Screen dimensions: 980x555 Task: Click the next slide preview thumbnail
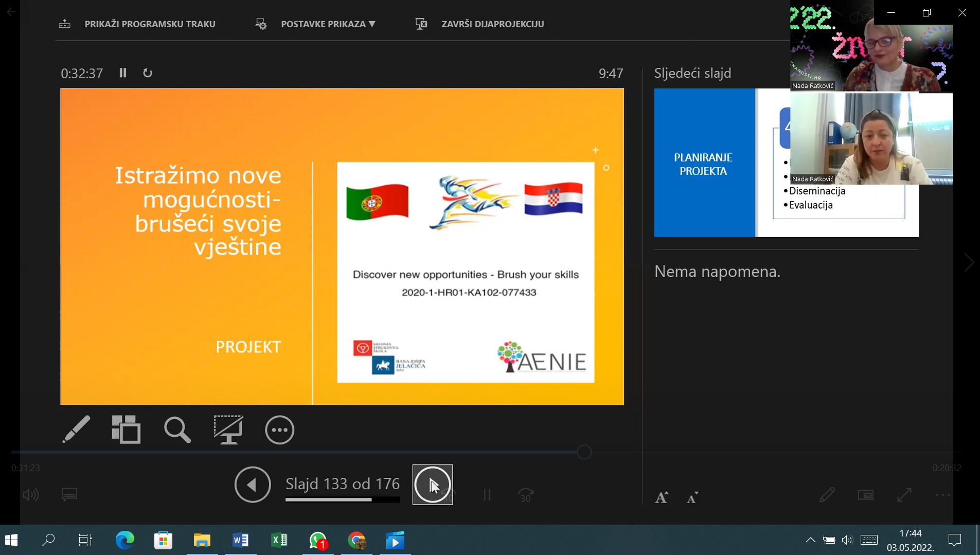(x=786, y=163)
